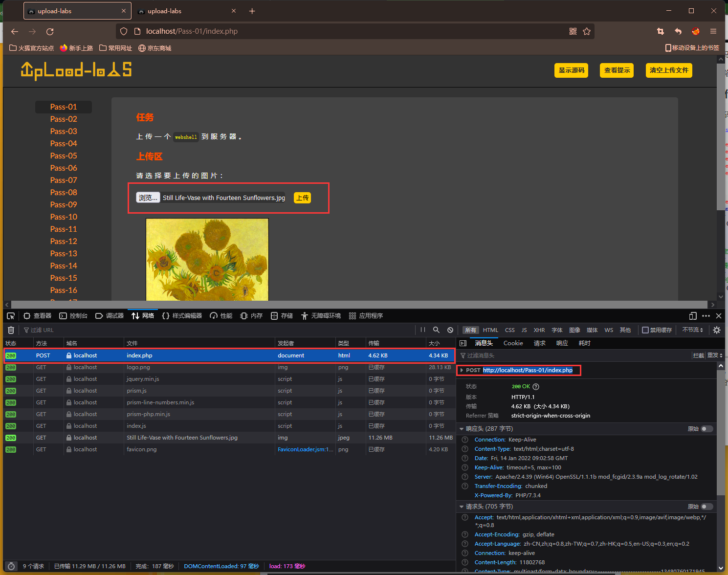Open the 耗时 timings tab

(585, 343)
